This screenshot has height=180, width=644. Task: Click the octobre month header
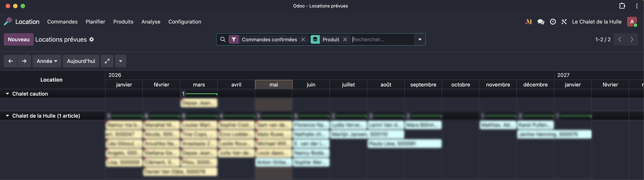pos(461,85)
